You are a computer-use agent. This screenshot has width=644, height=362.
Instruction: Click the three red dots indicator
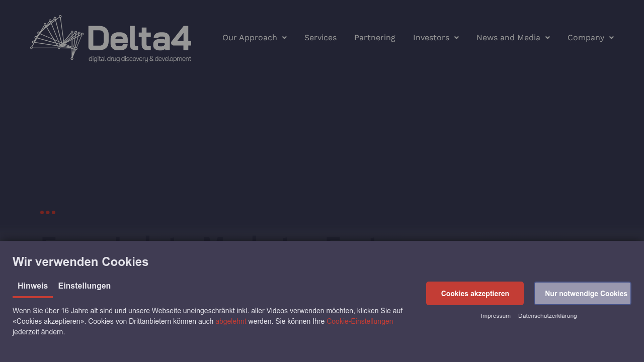click(x=48, y=212)
